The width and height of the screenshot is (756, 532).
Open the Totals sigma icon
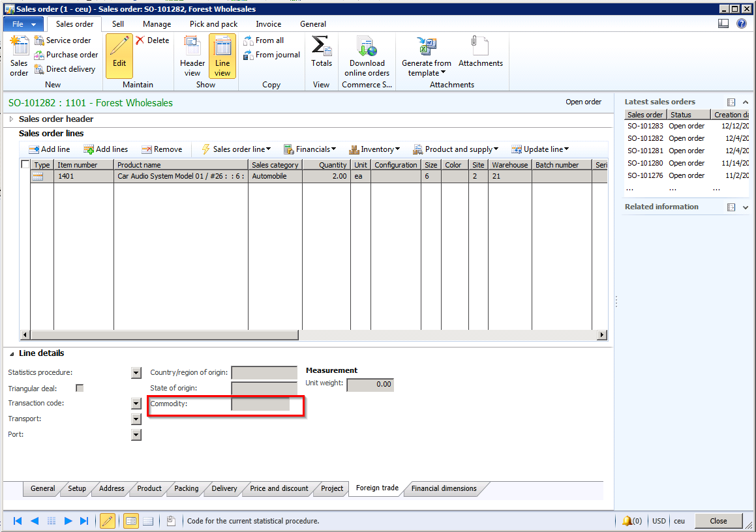click(x=321, y=46)
